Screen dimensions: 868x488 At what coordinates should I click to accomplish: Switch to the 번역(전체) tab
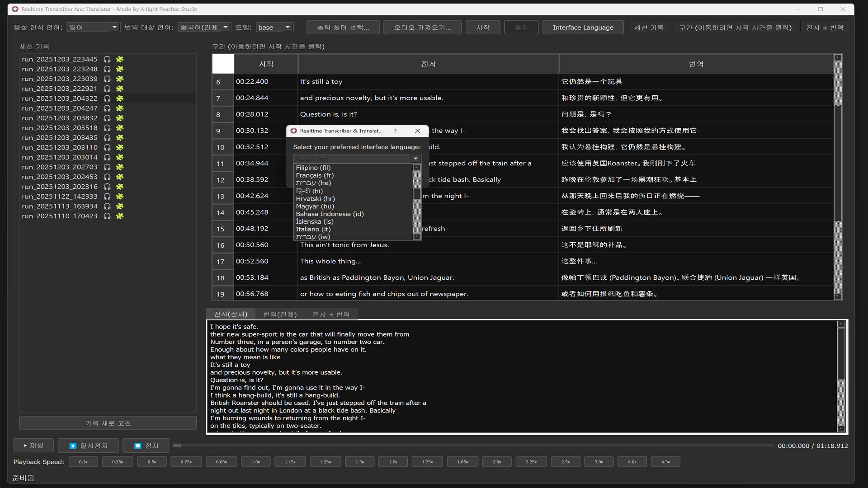pyautogui.click(x=279, y=314)
